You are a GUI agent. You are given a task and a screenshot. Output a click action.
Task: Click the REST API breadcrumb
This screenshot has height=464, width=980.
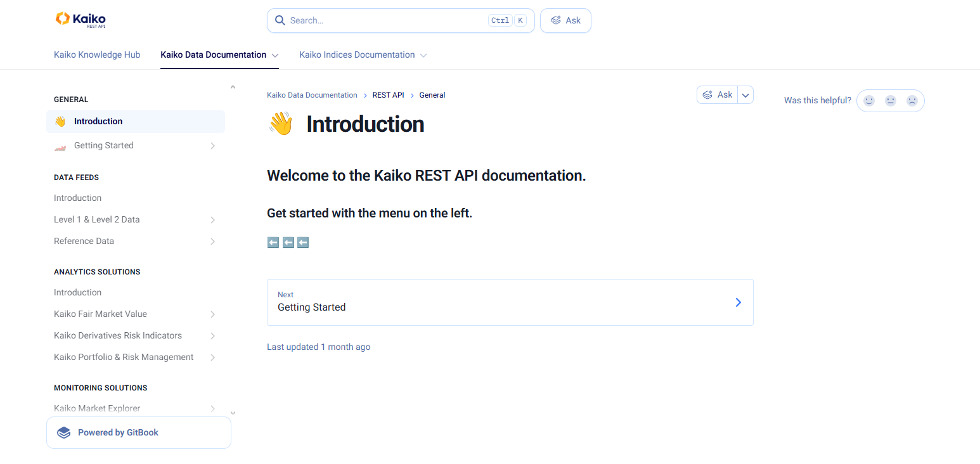388,95
